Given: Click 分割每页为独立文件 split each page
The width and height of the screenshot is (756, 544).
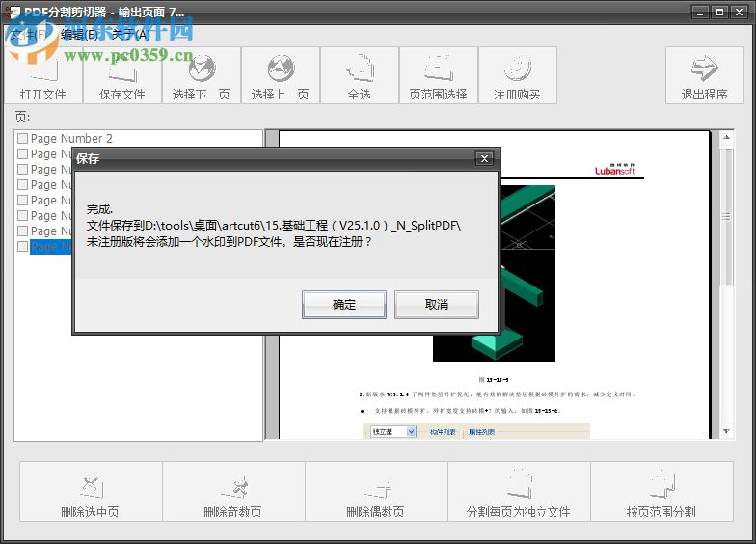Looking at the screenshot, I should click(x=519, y=492).
